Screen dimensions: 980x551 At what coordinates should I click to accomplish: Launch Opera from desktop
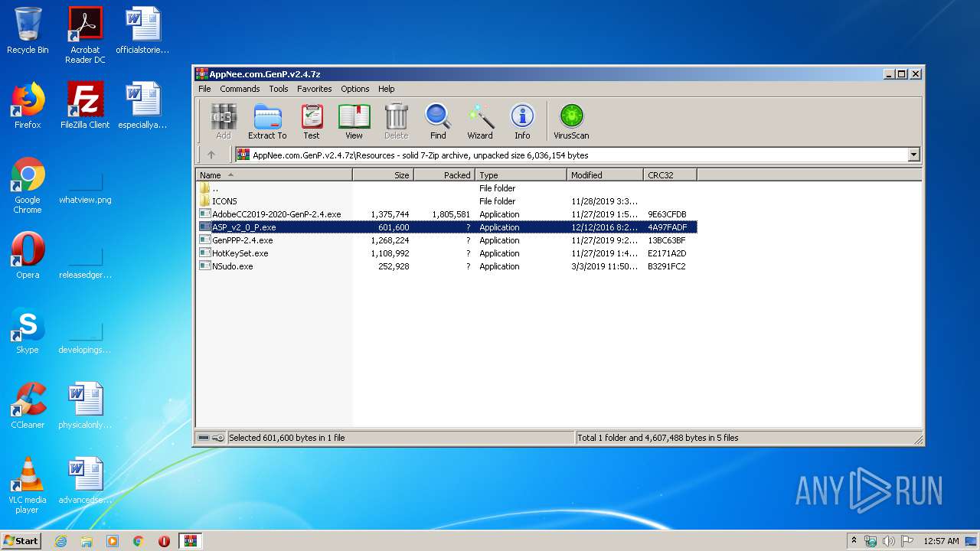pos(28,256)
